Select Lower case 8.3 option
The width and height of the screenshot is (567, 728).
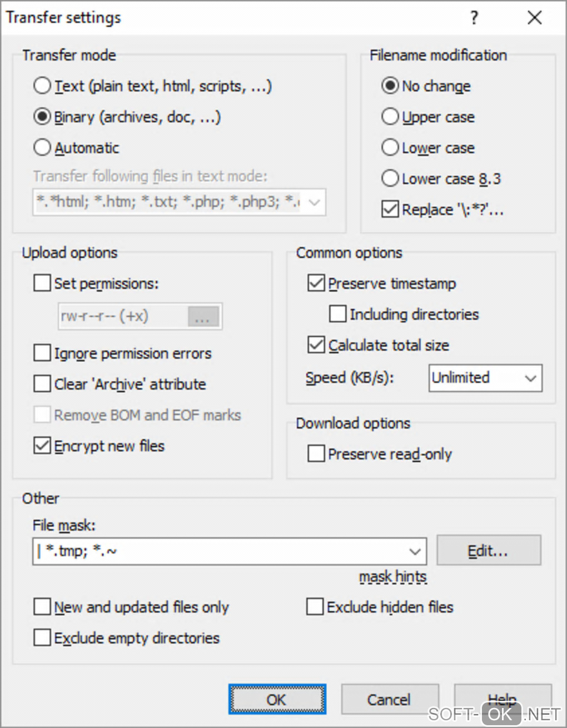coord(390,178)
